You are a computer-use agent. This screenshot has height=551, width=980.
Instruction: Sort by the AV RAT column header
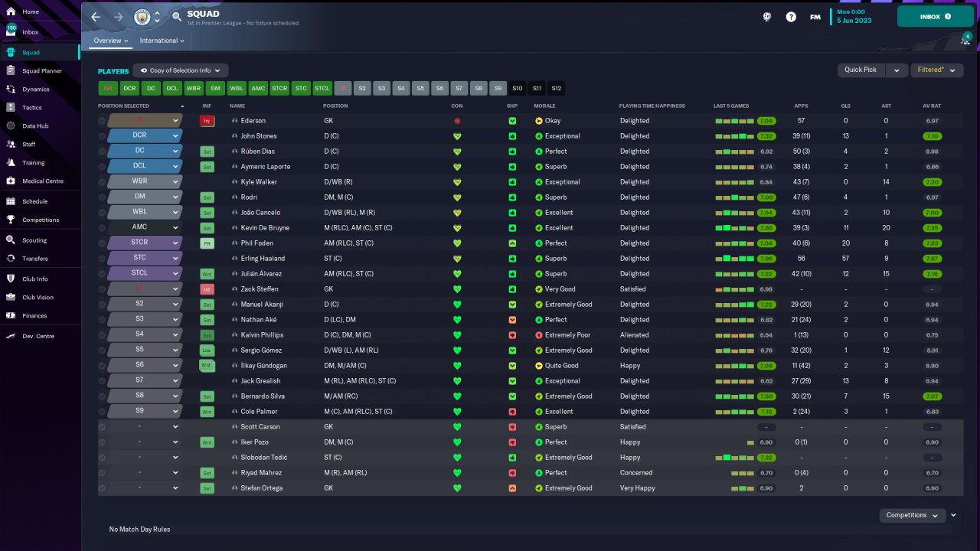(932, 106)
